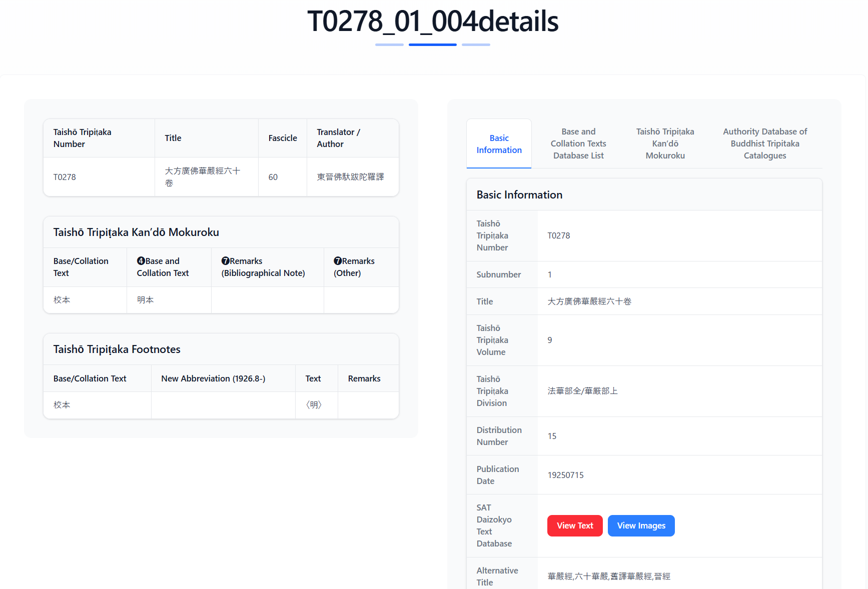868x589 pixels.
Task: Switch to the Basic Information tab
Action: pyautogui.click(x=499, y=144)
